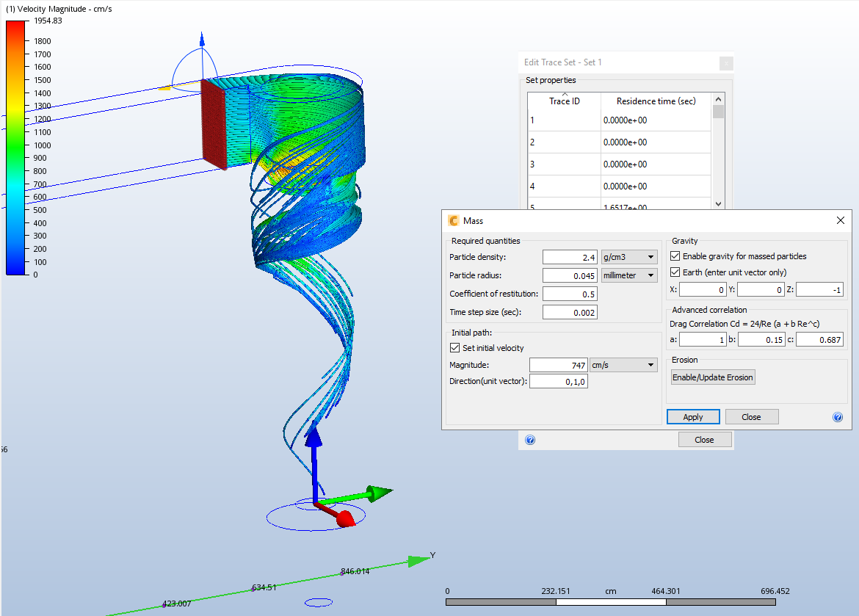This screenshot has height=616, width=859.
Task: Click the scale bar at bottom
Action: click(x=611, y=602)
